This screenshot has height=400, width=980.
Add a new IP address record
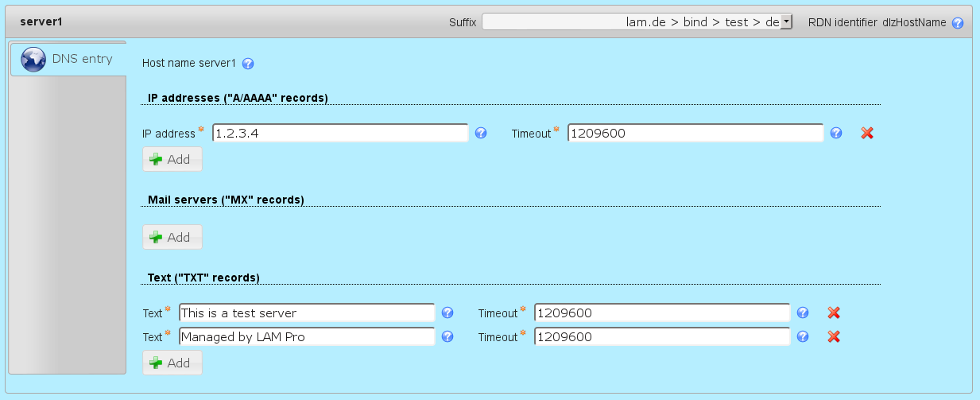click(172, 159)
